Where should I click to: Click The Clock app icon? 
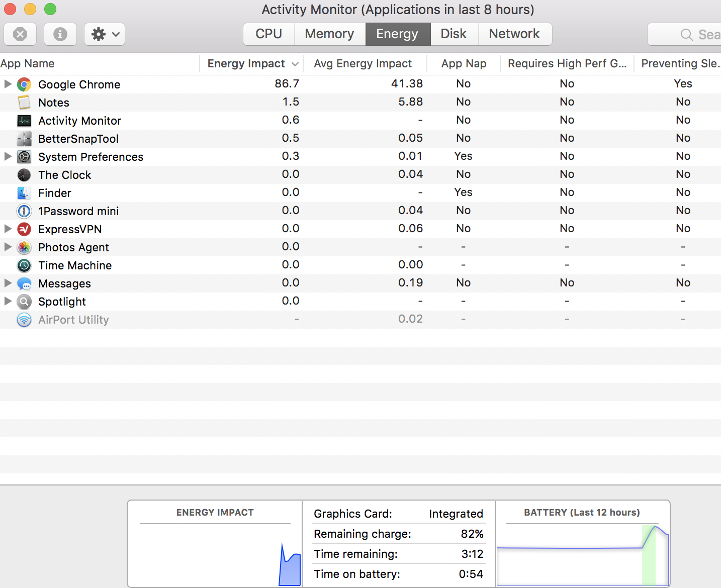[x=24, y=175]
